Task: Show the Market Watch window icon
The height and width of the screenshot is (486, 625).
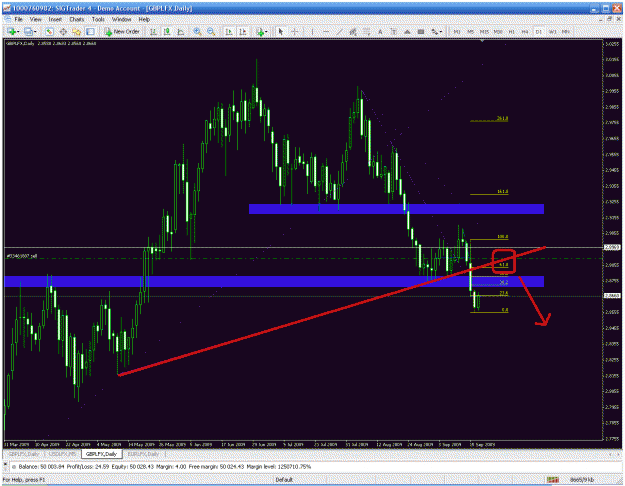Action: point(49,32)
